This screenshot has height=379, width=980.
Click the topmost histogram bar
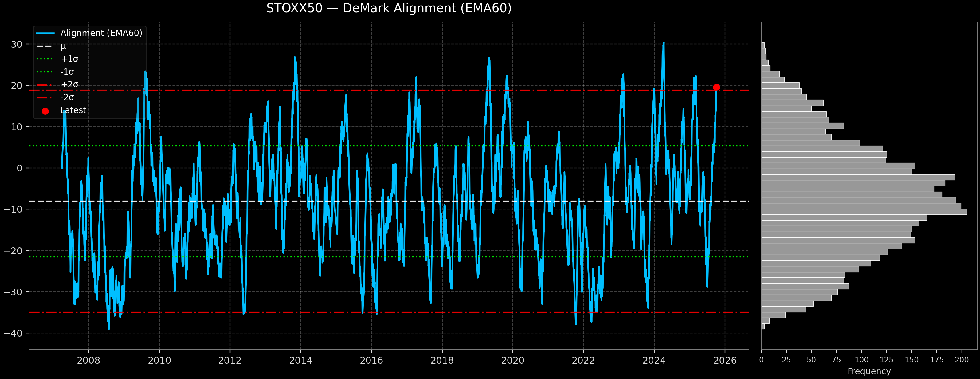point(763,45)
